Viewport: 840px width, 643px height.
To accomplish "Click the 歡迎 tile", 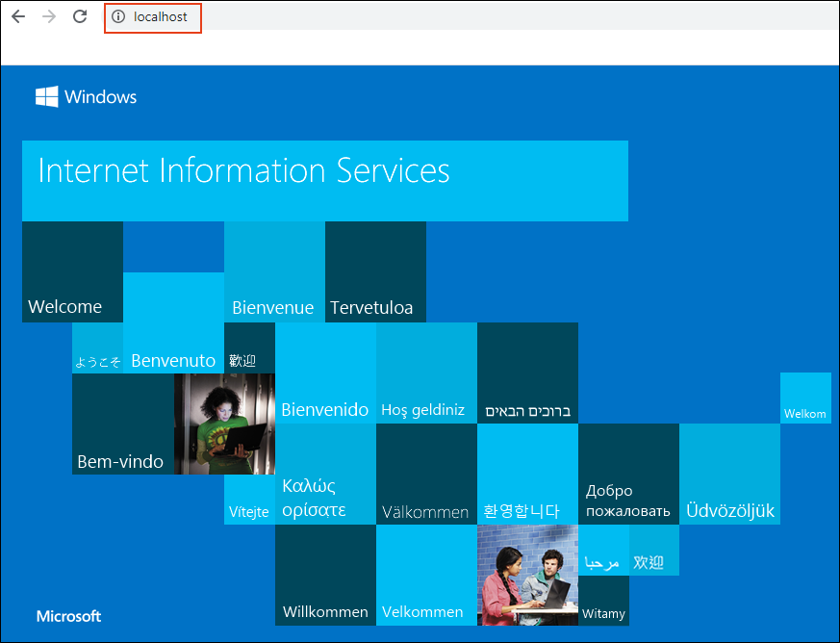I will [x=249, y=348].
